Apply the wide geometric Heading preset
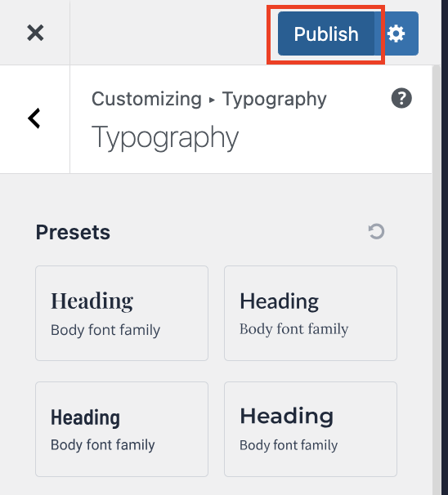Viewport: 448px width, 495px height. (x=311, y=429)
